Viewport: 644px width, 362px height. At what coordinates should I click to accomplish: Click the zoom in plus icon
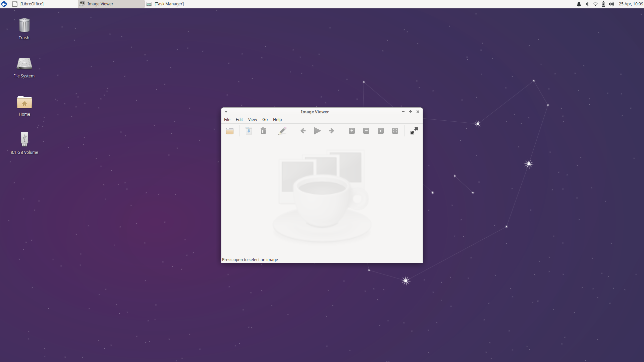[x=352, y=131]
